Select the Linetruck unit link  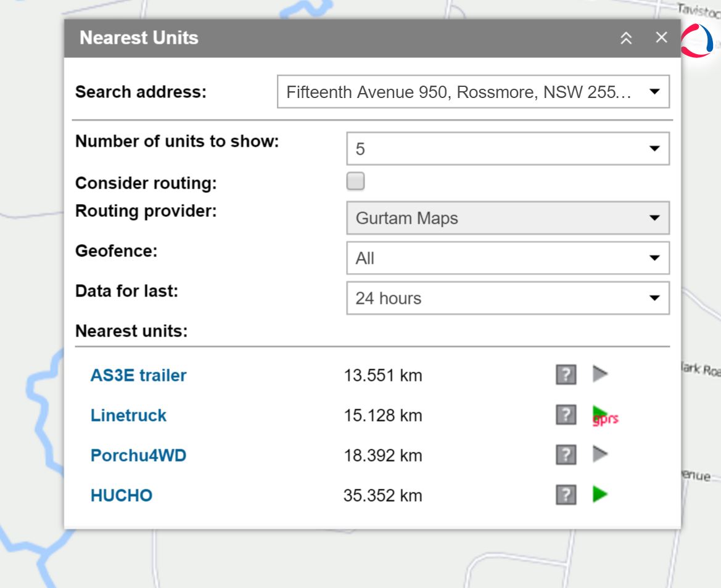[128, 415]
